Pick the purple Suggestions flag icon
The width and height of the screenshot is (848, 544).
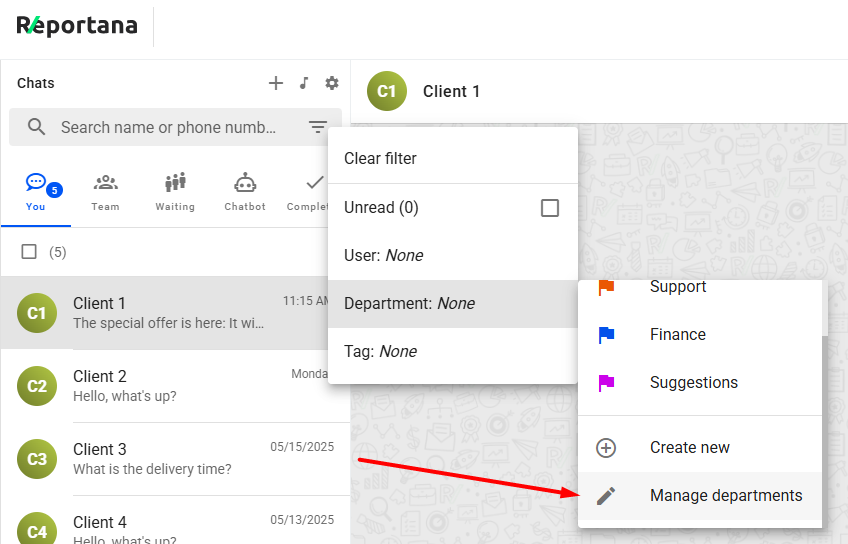click(606, 383)
